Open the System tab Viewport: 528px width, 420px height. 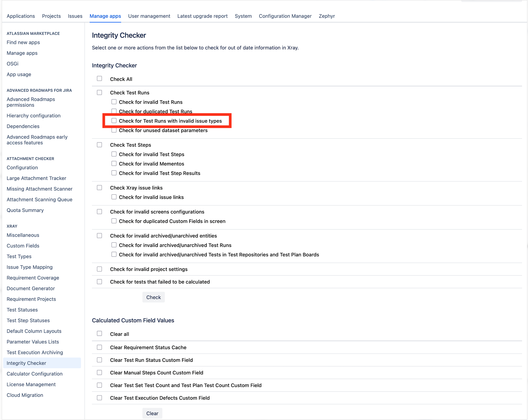(243, 16)
